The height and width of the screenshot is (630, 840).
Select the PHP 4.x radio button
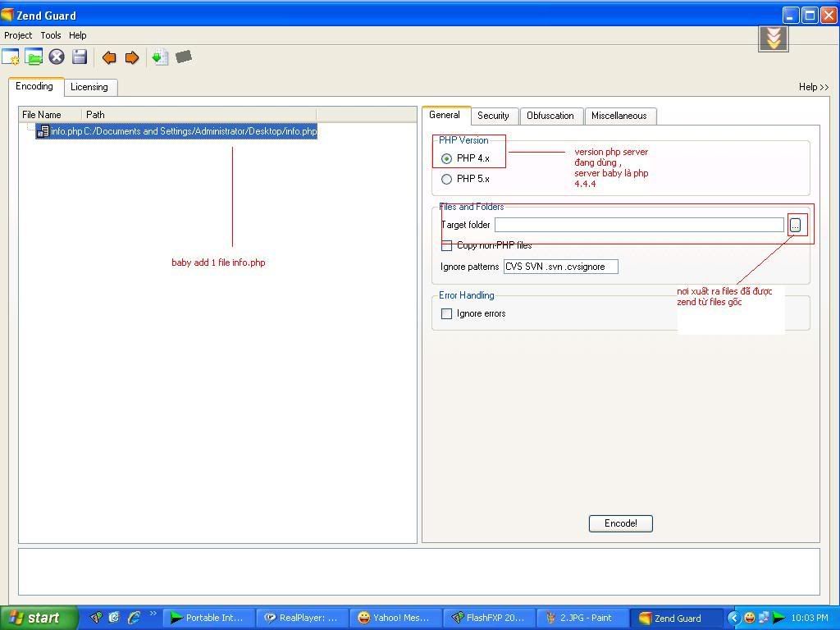(446, 158)
